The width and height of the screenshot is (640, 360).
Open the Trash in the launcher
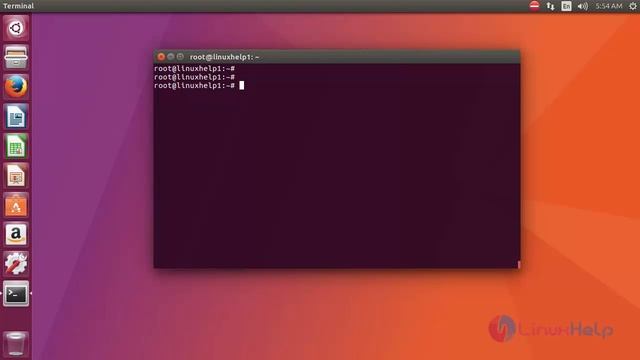click(16, 344)
